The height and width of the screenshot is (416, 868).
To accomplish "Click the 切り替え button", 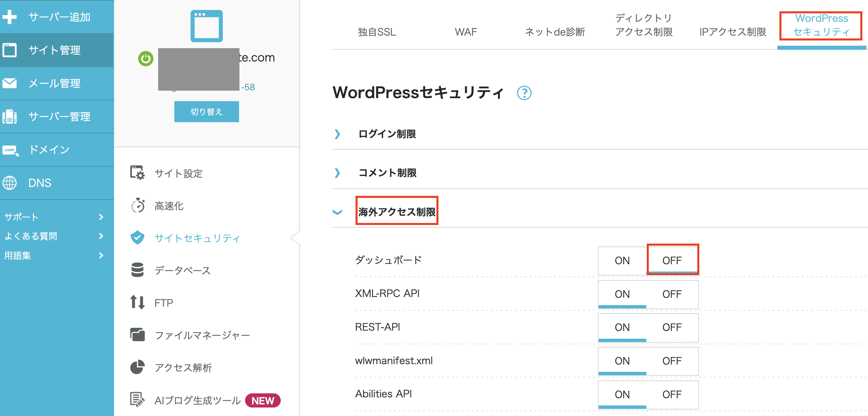I will tap(207, 112).
